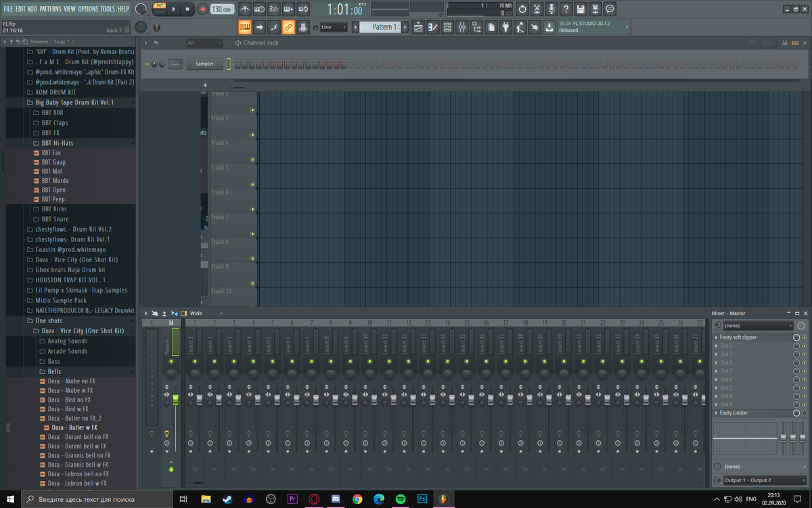Select Fruity soft clipper effect slot
The height and width of the screenshot is (508, 812).
(752, 337)
